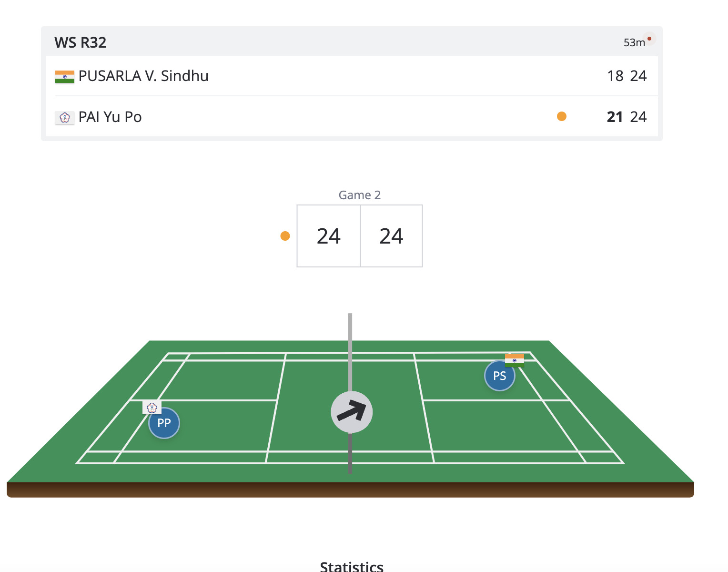Screen dimensions: 728x572
Task: Go to the Statistics section heading
Action: [352, 566]
